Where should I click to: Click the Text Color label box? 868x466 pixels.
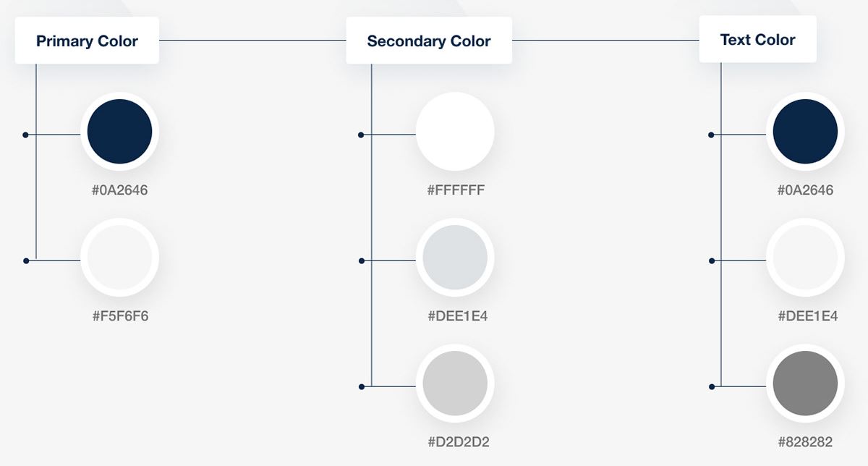click(757, 40)
